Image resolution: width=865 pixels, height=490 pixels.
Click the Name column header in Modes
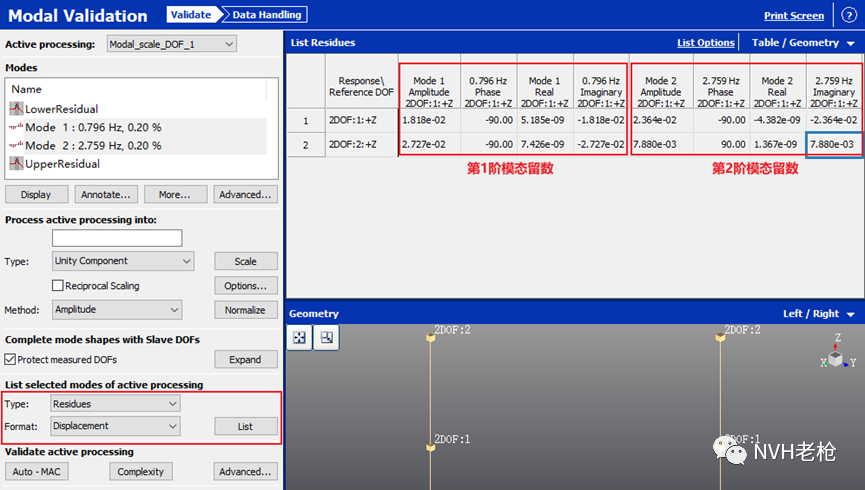point(26,89)
